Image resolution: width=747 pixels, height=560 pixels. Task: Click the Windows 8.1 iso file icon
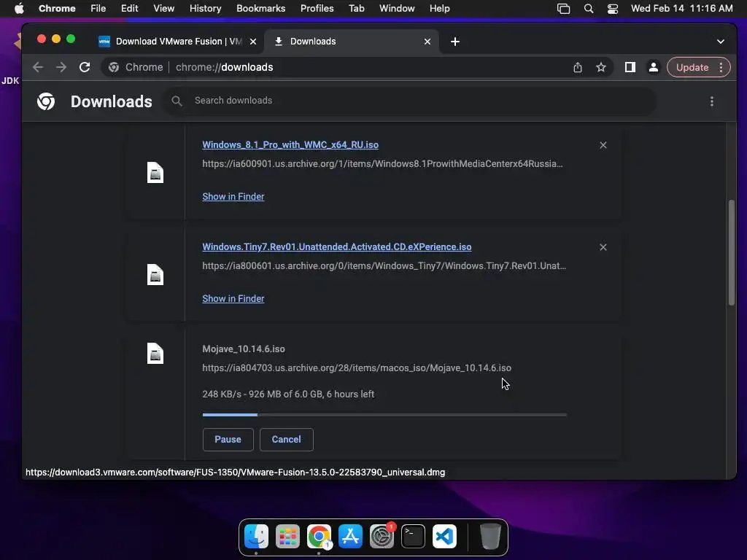(155, 172)
